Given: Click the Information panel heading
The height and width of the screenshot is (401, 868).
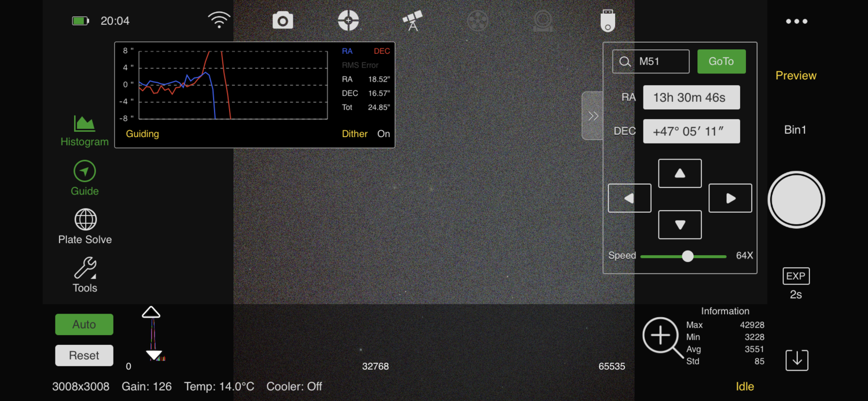Looking at the screenshot, I should (x=725, y=311).
